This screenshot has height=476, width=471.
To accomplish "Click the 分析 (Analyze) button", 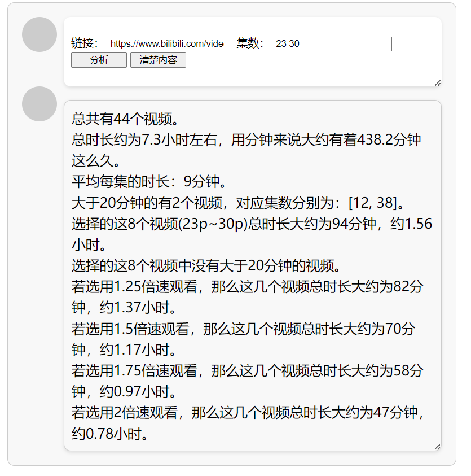I will pyautogui.click(x=98, y=60).
